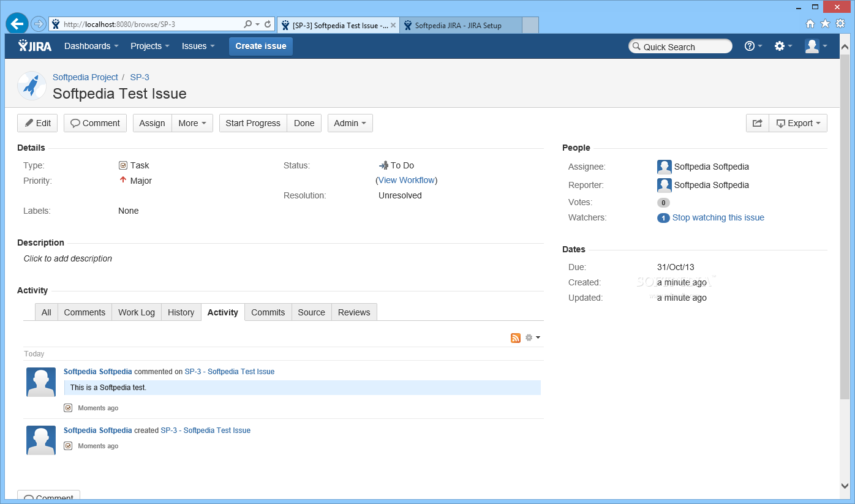Open the activity stream gear options

(533, 337)
